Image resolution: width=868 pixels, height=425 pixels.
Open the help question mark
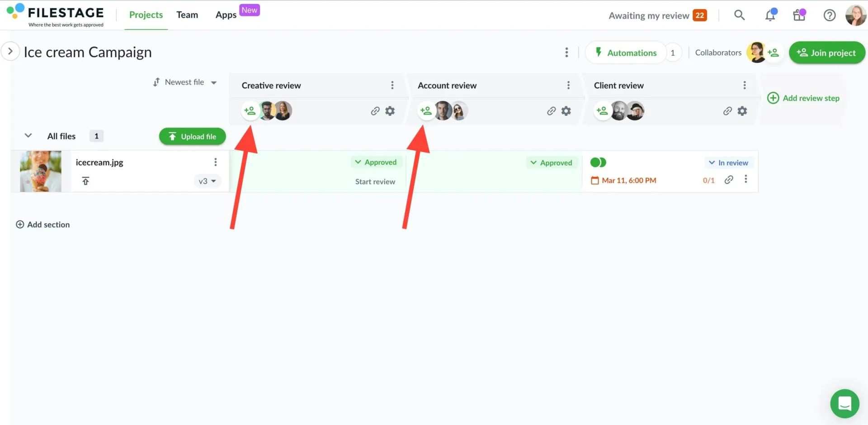pyautogui.click(x=829, y=15)
